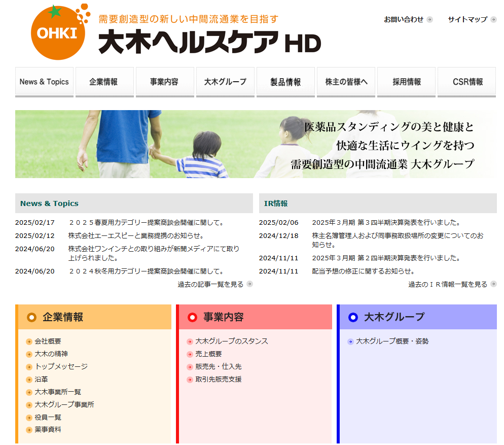Open IR item 第３四半期決算発表を行いました。

(386, 223)
